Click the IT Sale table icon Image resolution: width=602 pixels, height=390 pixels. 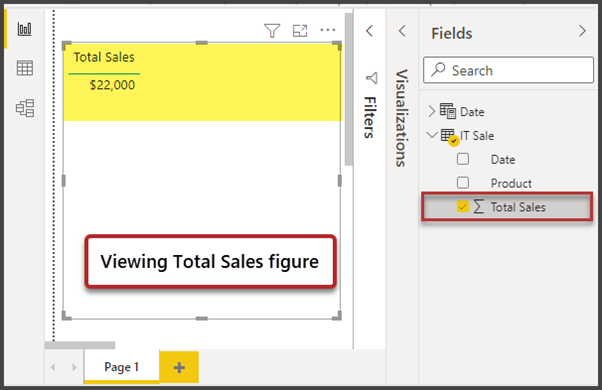[450, 137]
